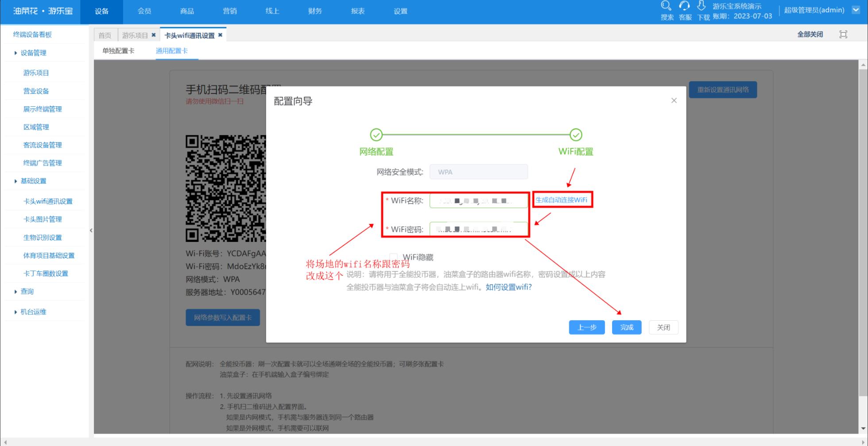Open the 网络安全模式 WPA combo box
This screenshot has width=868, height=446.
[479, 172]
